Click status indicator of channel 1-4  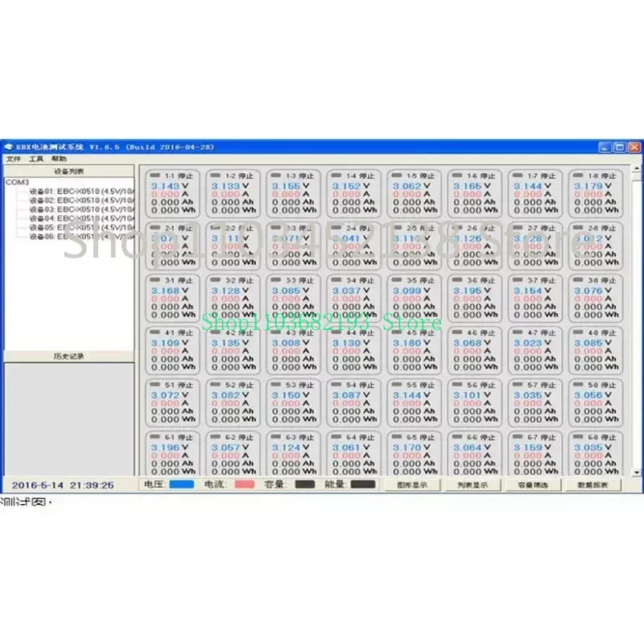point(336,175)
